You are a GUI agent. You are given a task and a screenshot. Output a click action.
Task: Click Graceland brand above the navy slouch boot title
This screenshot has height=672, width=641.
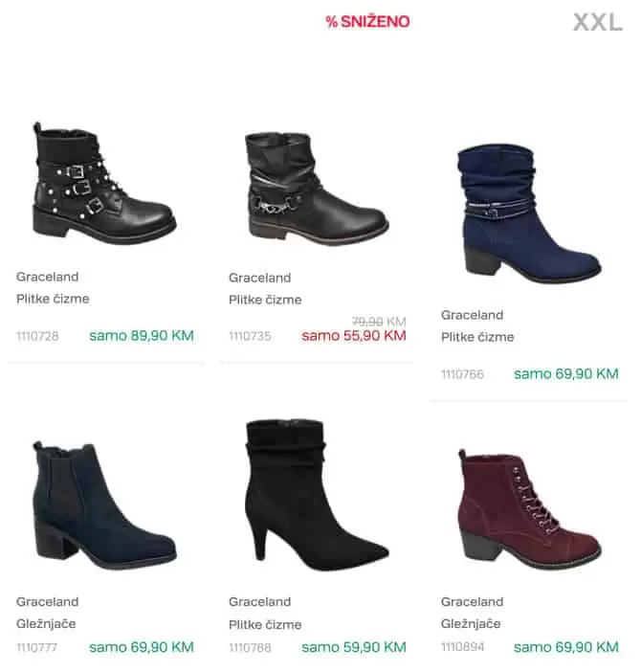[x=472, y=315]
